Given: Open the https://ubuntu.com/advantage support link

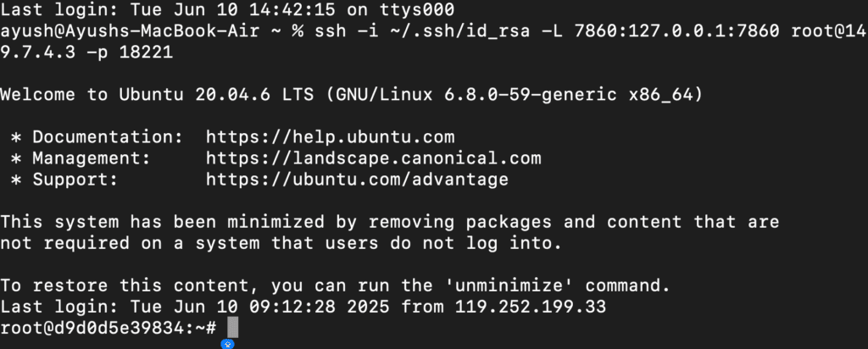Looking at the screenshot, I should point(357,180).
